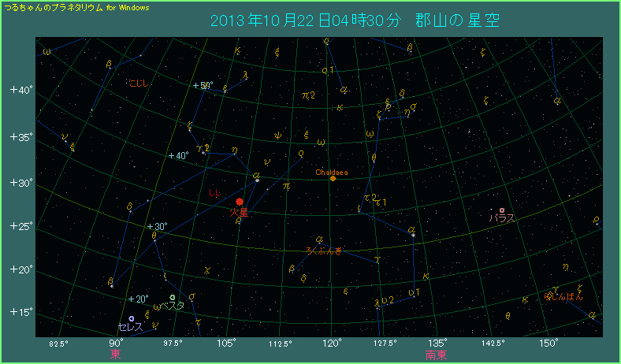Image resolution: width=621 pixels, height=364 pixels.
Task: Select the Pyxis (らしんばん) constellation label
Action: pos(563,297)
